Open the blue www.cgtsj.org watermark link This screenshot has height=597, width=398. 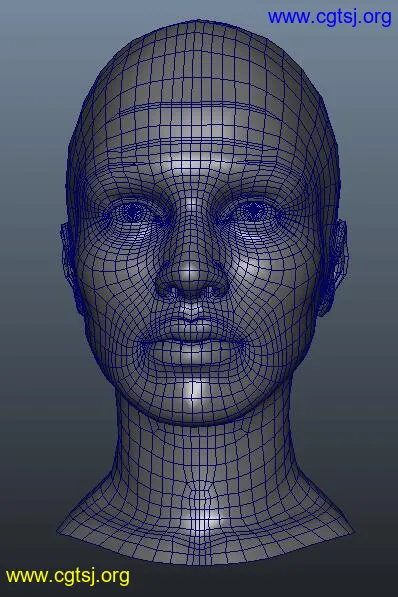point(329,18)
